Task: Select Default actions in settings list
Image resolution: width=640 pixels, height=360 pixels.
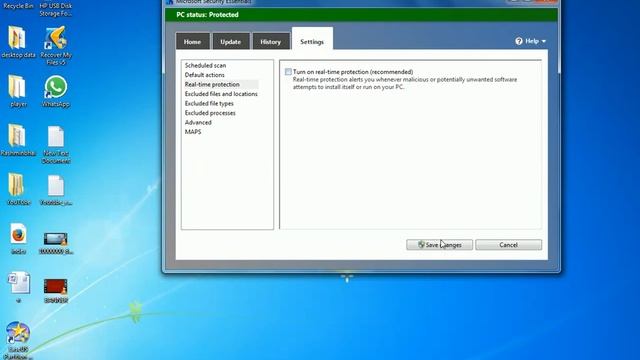Action: (x=204, y=75)
